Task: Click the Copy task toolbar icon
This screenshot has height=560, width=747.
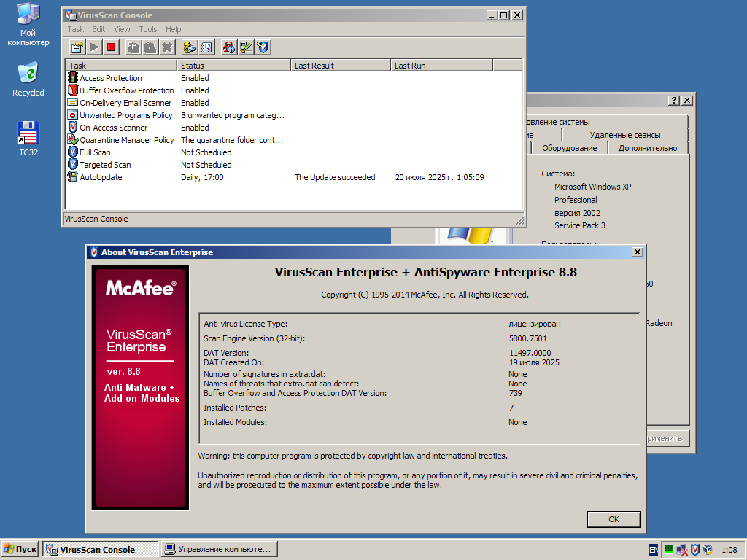Action: (133, 47)
